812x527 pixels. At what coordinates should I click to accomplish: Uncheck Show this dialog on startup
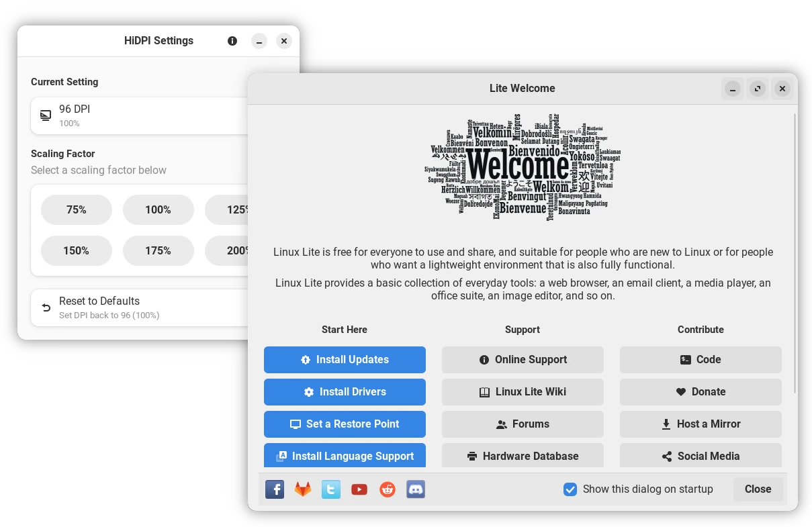pyautogui.click(x=570, y=489)
